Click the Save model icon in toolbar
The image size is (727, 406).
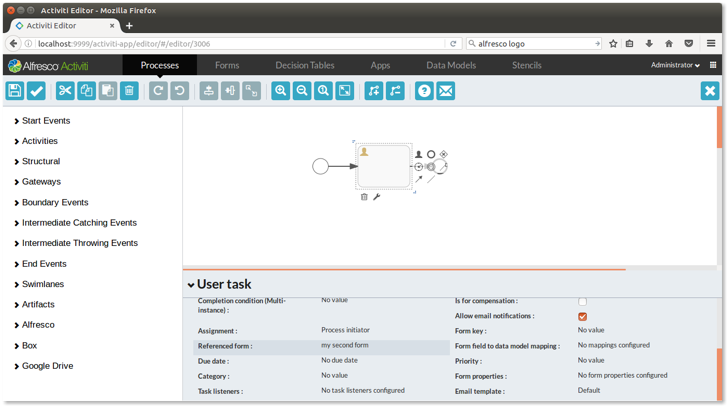pos(15,91)
